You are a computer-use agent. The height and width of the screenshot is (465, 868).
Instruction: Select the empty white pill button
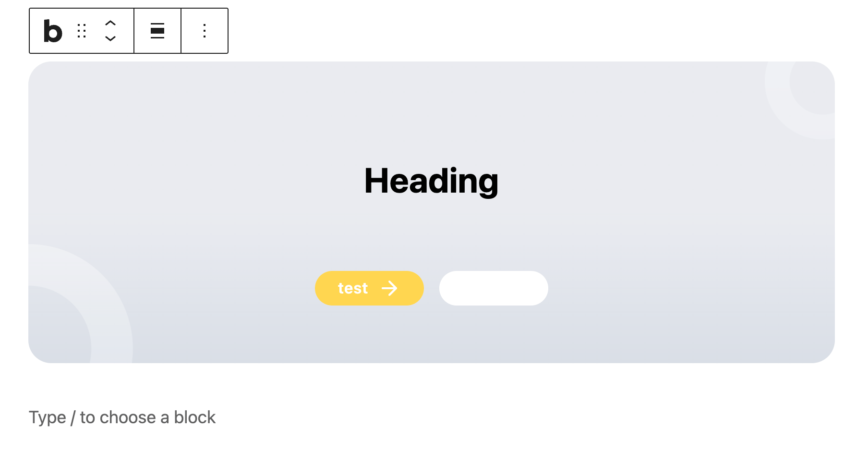point(494,288)
